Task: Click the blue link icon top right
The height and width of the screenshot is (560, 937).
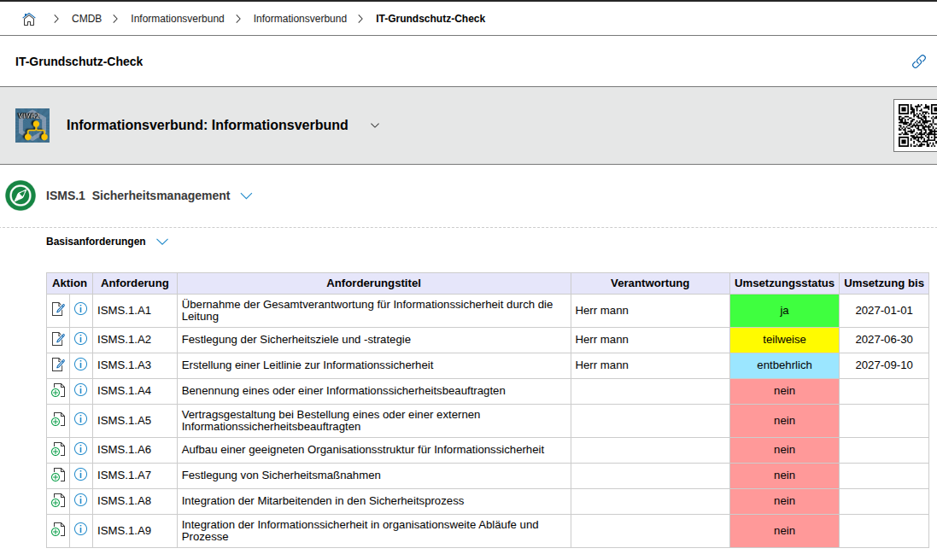Action: (x=919, y=61)
